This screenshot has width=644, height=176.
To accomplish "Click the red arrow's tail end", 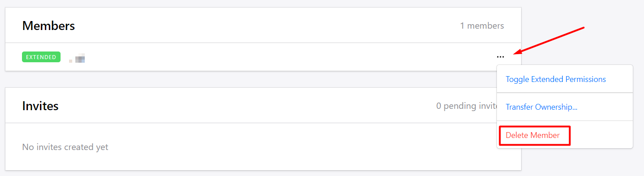I will (583, 28).
